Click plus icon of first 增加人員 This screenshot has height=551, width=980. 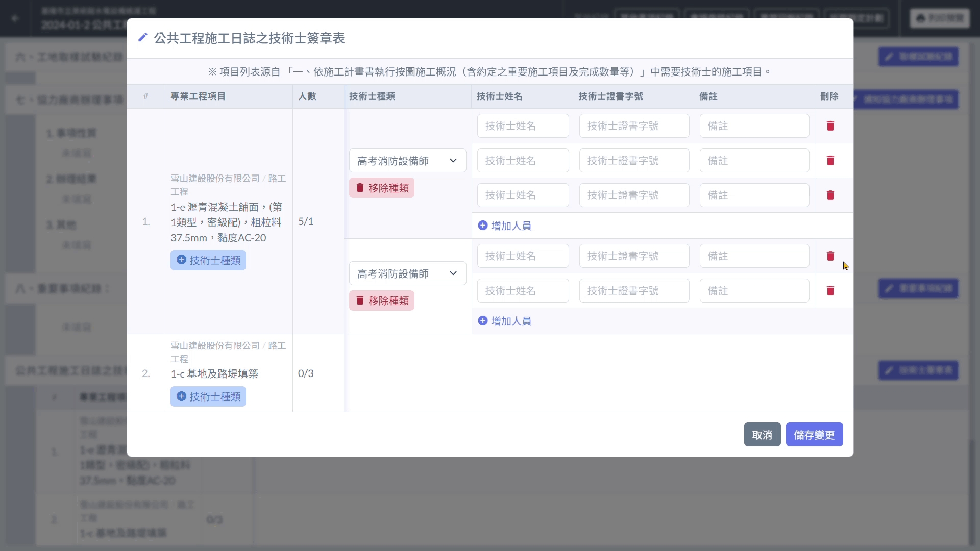[x=482, y=225]
